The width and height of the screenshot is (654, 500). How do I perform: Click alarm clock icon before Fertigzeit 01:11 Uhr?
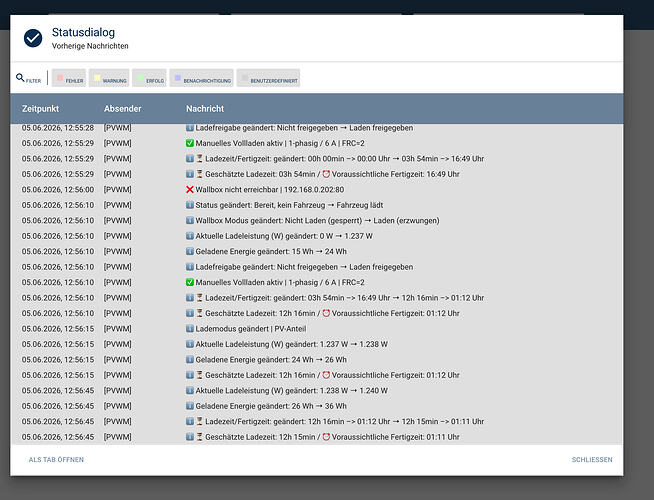(326, 437)
